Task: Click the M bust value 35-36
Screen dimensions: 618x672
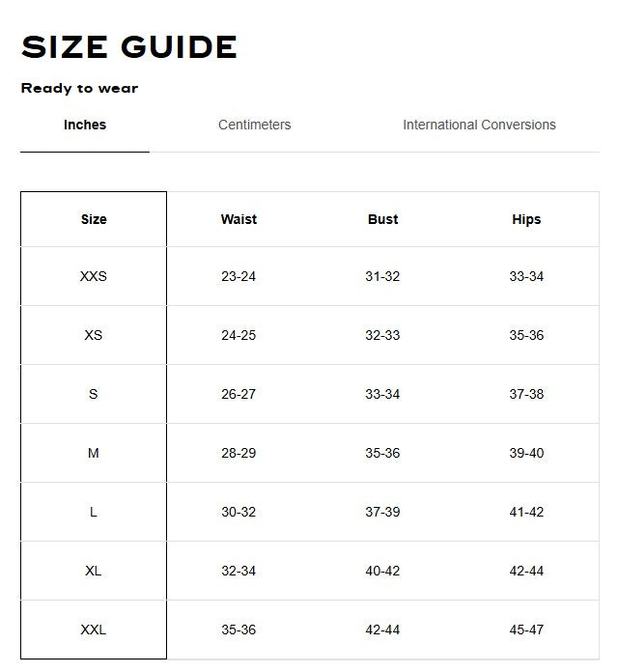Action: (x=382, y=453)
